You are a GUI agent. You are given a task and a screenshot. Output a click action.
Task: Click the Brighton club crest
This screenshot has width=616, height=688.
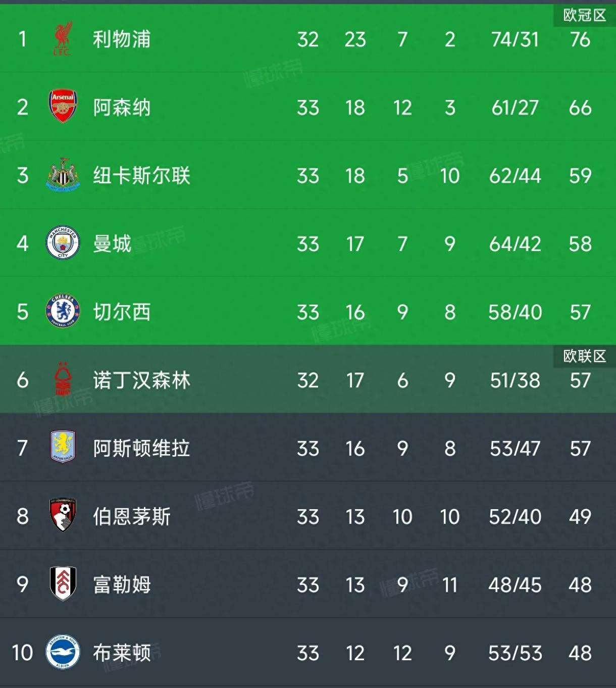[63, 652]
